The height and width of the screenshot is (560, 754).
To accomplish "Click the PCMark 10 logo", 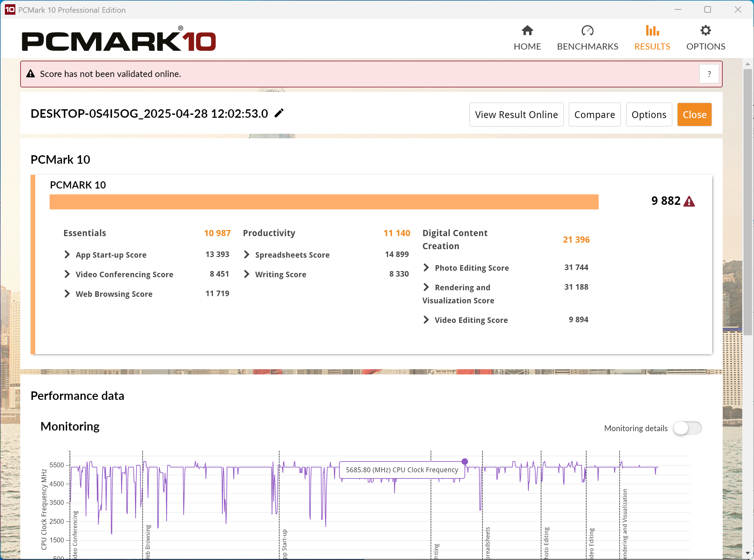I will pyautogui.click(x=119, y=39).
